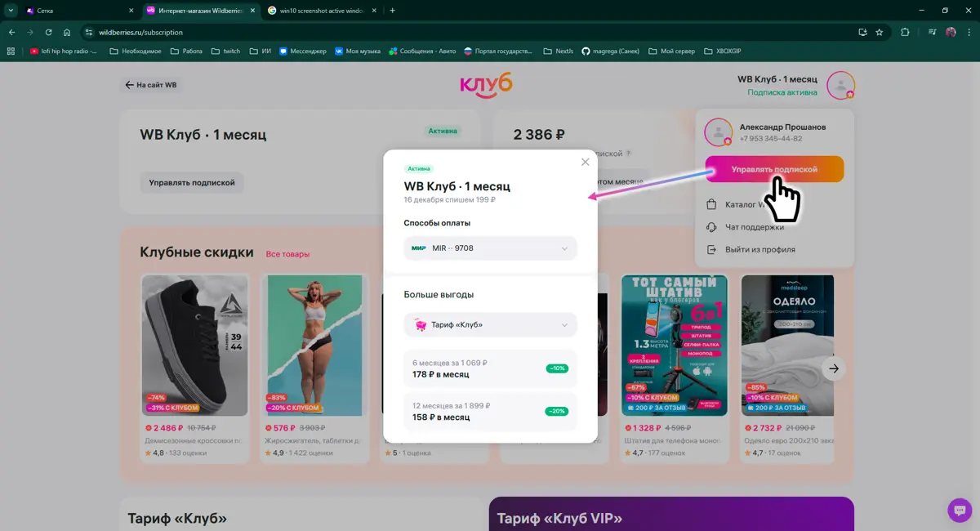The height and width of the screenshot is (531, 980).
Task: Open the lofi hip hop radio bookmark
Action: click(64, 51)
